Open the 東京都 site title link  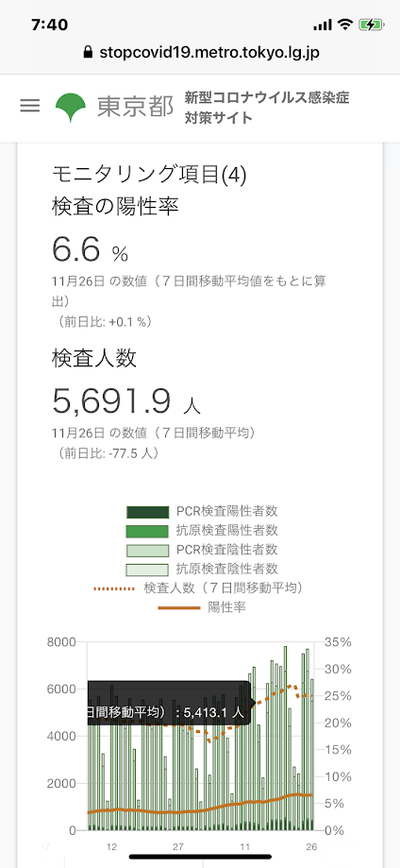(135, 107)
